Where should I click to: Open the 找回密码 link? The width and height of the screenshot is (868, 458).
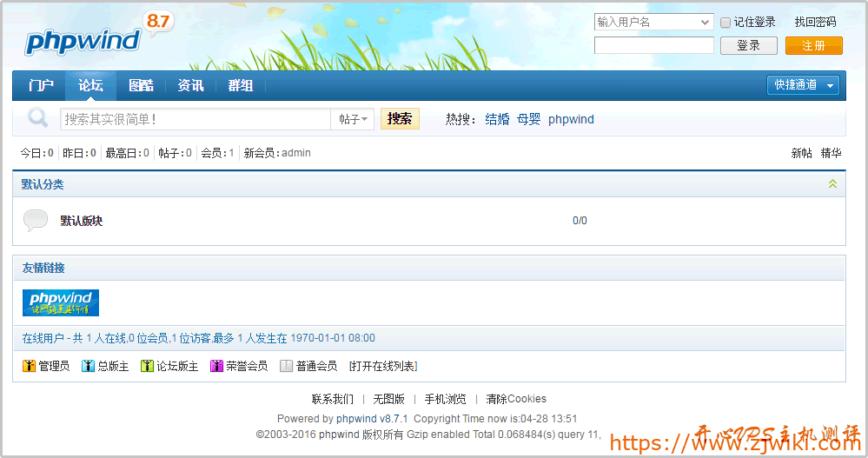click(x=814, y=23)
